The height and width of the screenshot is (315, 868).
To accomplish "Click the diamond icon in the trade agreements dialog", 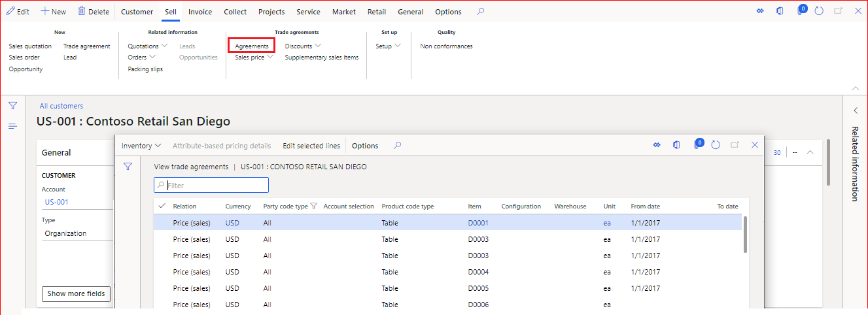I will coord(657,145).
